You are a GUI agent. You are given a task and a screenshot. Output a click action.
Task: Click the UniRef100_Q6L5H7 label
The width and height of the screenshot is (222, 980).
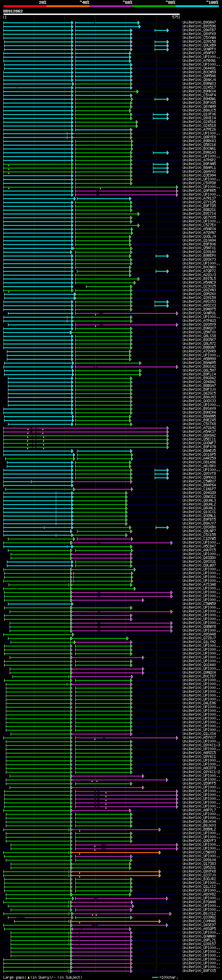coord(199,370)
